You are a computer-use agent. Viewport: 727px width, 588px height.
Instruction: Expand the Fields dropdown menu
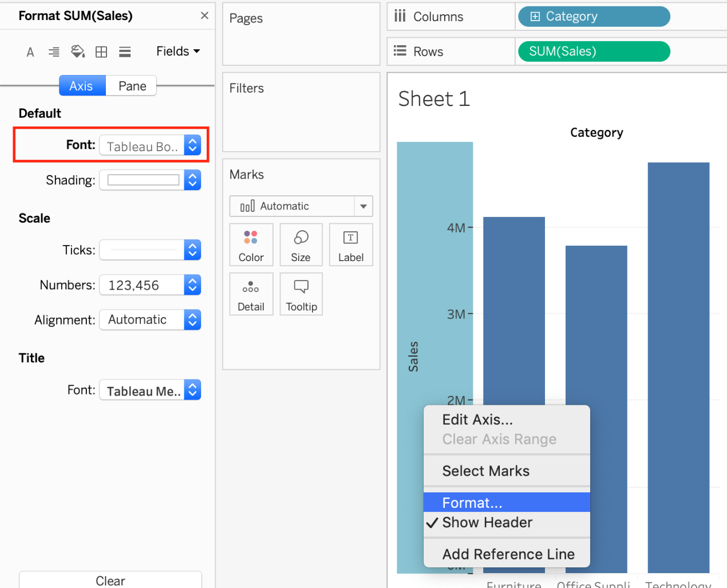pos(178,52)
